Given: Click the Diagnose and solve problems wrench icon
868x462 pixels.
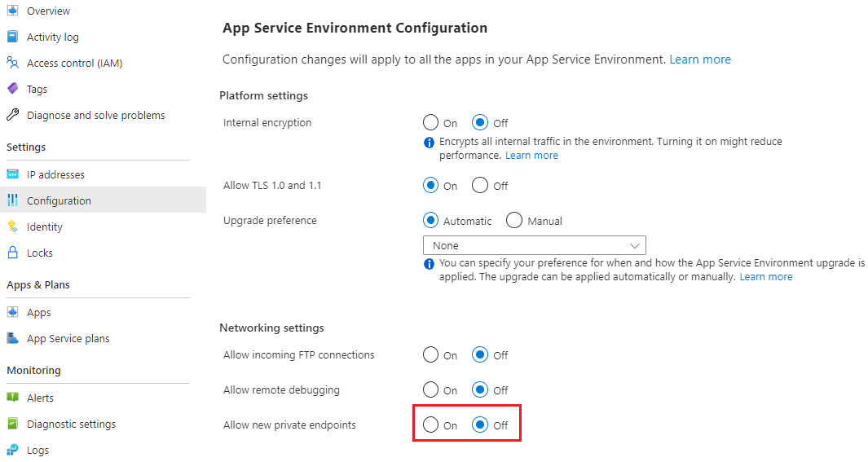Looking at the screenshot, I should [x=12, y=115].
